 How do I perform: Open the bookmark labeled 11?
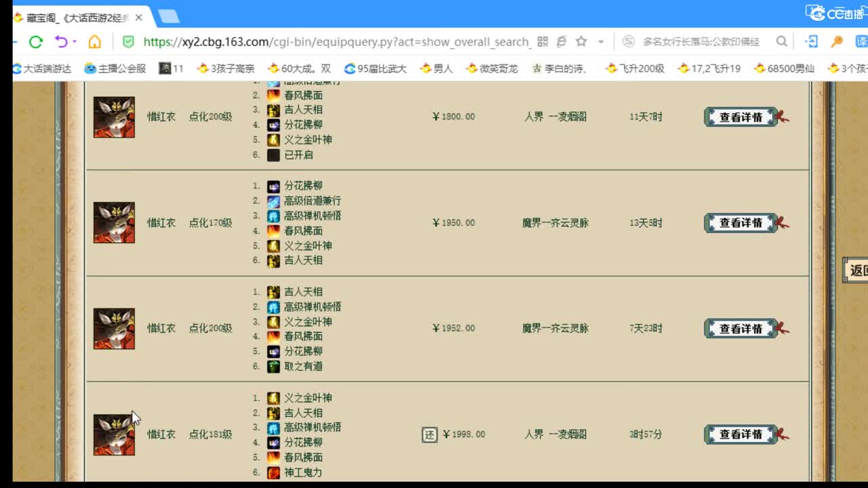pos(172,68)
